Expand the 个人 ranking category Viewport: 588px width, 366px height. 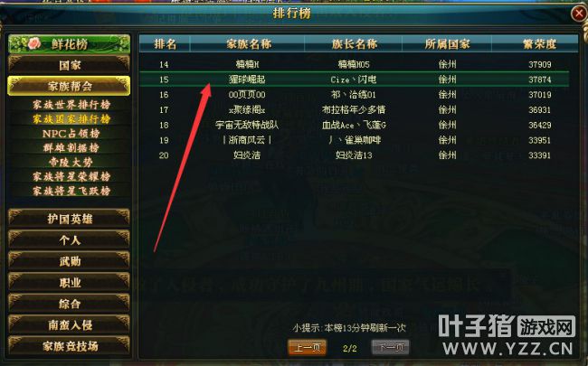70,239
